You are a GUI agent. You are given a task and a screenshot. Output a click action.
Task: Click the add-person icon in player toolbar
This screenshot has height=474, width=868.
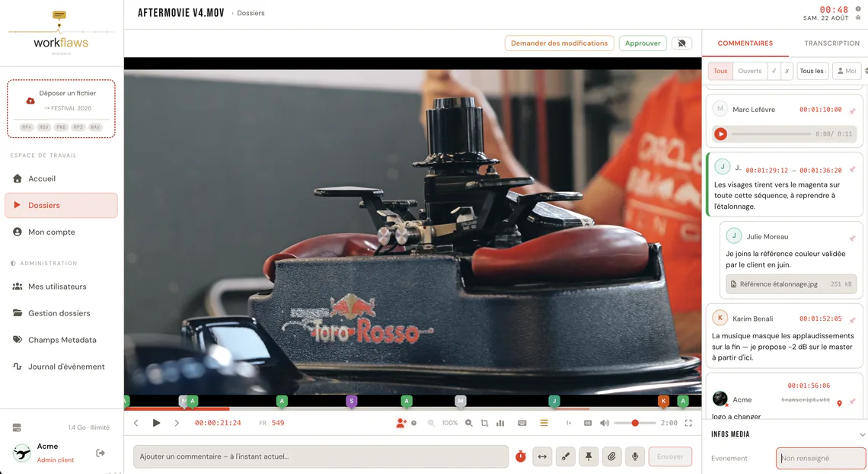[401, 422]
